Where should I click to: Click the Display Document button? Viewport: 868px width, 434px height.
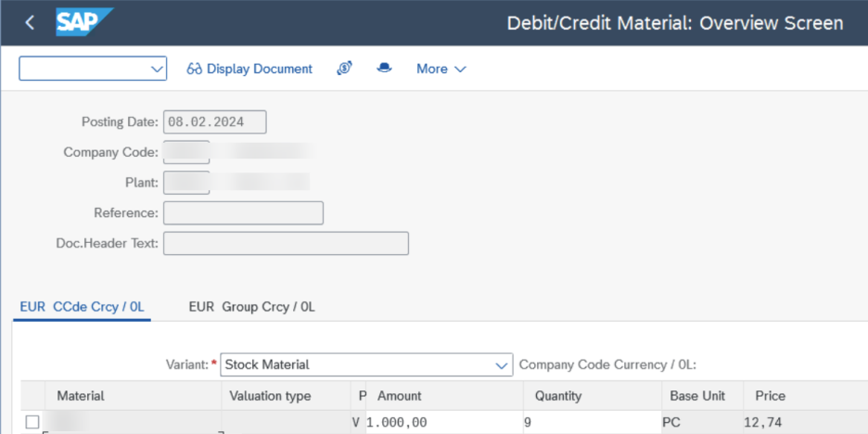tap(249, 69)
